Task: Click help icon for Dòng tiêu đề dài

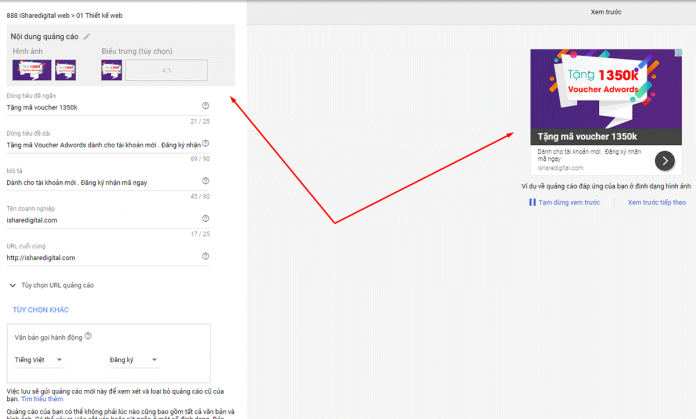Action: [206, 143]
